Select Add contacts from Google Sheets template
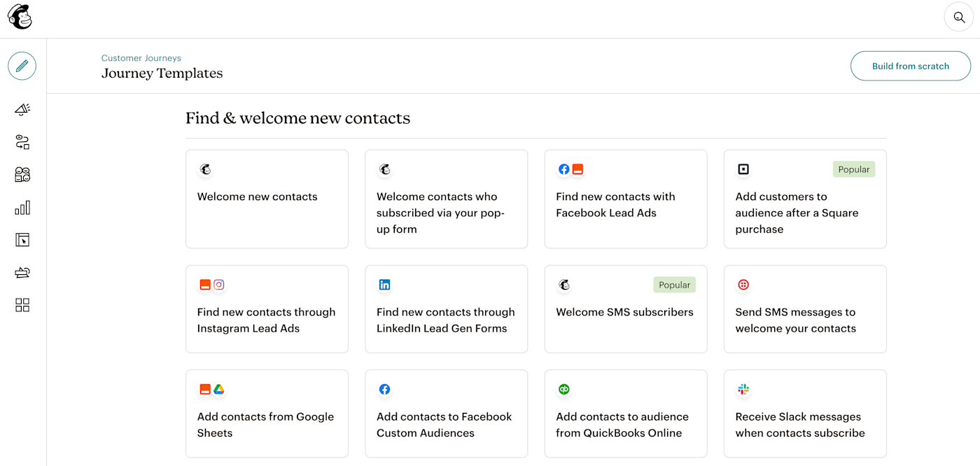Viewport: 980px width, 466px height. coord(267,414)
